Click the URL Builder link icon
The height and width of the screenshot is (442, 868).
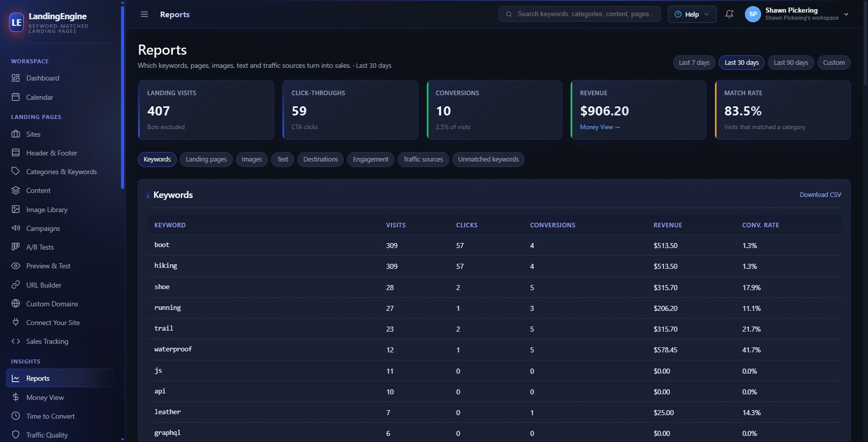[16, 285]
